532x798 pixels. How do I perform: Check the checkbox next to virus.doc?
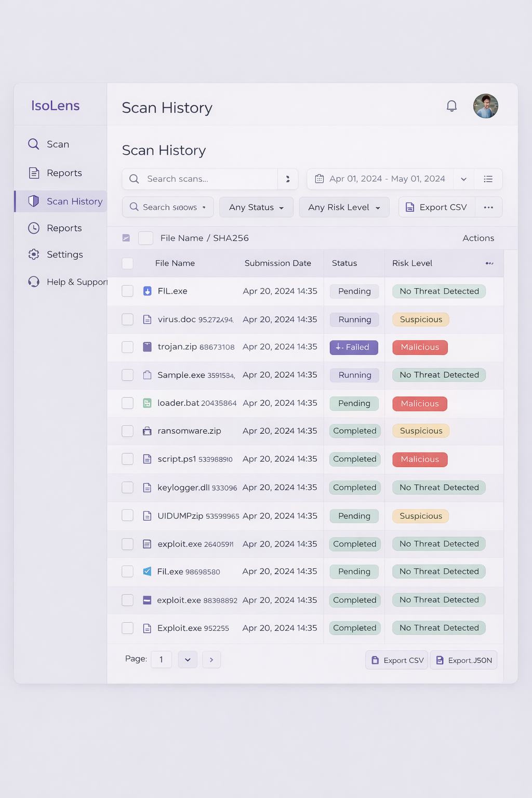click(x=127, y=319)
